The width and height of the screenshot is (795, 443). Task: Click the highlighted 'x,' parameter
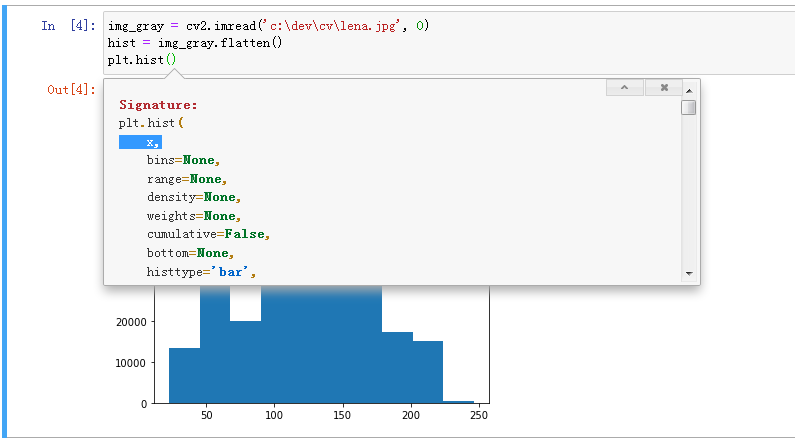coord(140,142)
